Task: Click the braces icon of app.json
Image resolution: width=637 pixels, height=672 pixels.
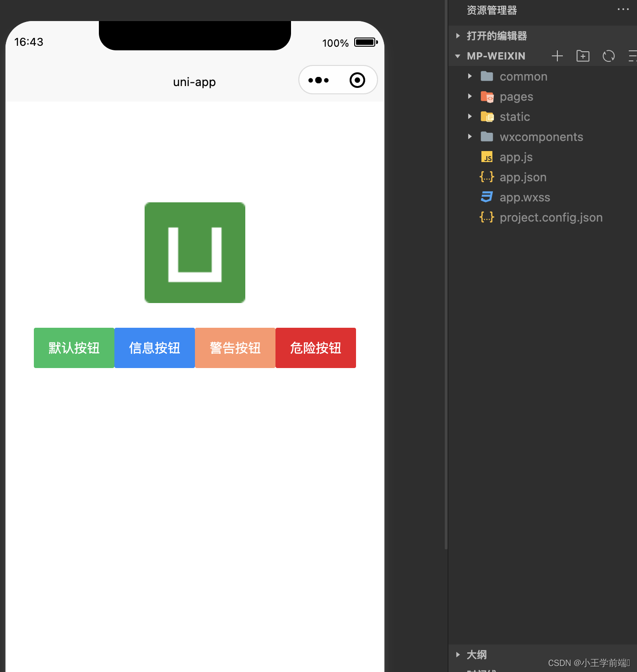Action: pyautogui.click(x=487, y=177)
